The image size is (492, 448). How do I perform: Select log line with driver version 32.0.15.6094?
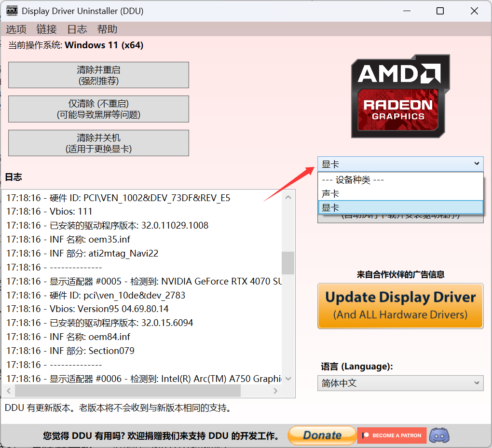click(100, 323)
